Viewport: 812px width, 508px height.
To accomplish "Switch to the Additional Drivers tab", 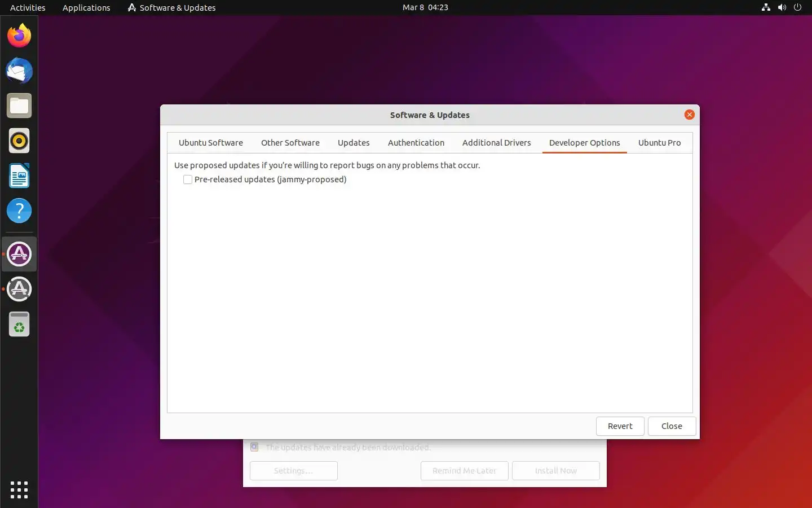I will click(497, 143).
